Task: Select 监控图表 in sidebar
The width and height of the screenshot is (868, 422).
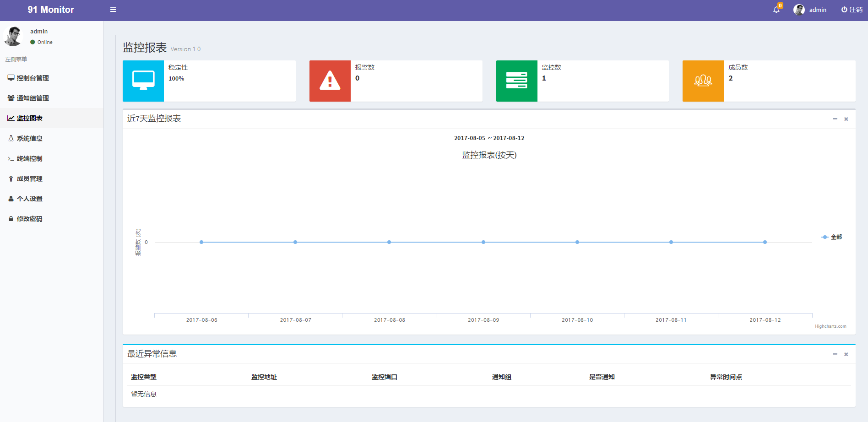Action: coord(52,118)
